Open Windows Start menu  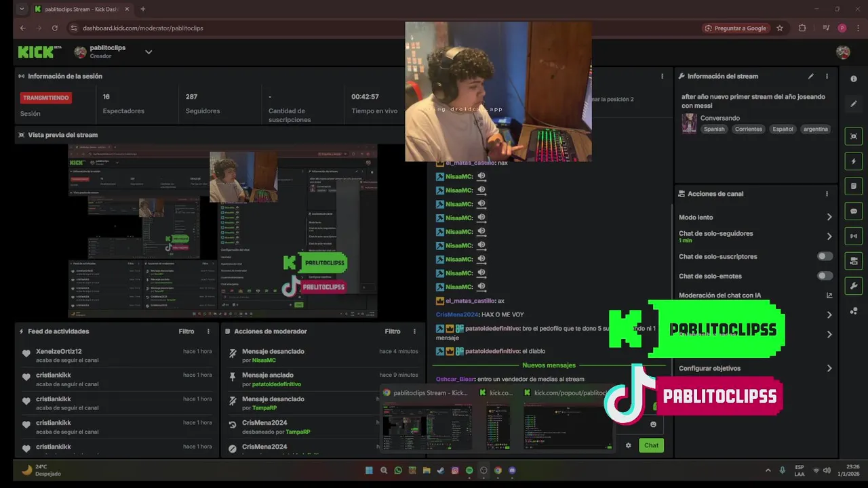(369, 470)
